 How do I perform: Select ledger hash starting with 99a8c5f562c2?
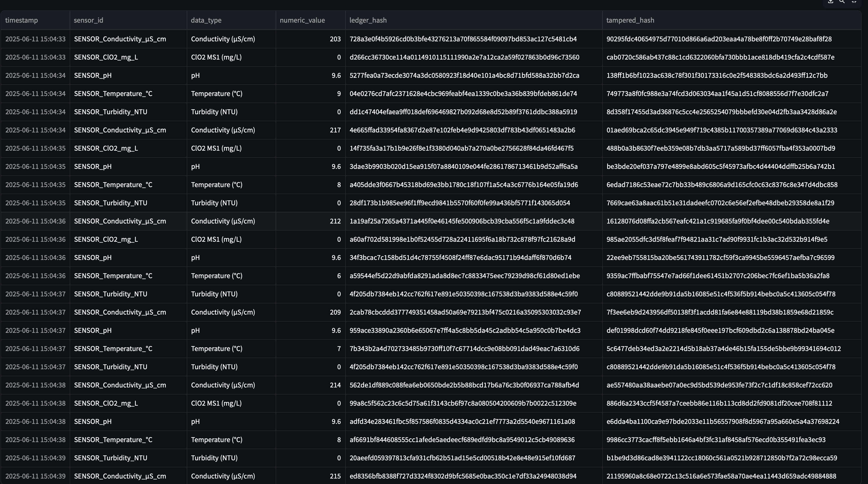tap(474, 403)
